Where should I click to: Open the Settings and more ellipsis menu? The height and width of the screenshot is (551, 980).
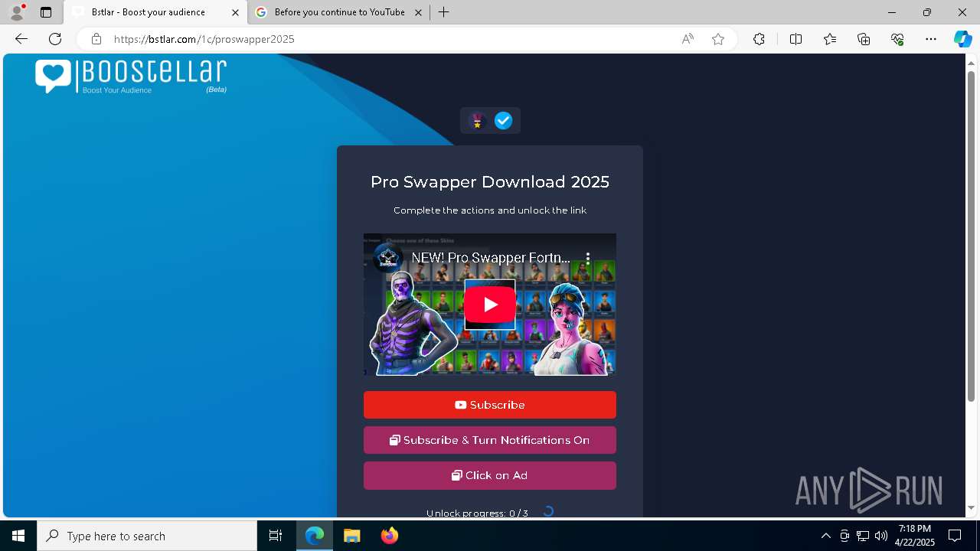tap(931, 39)
